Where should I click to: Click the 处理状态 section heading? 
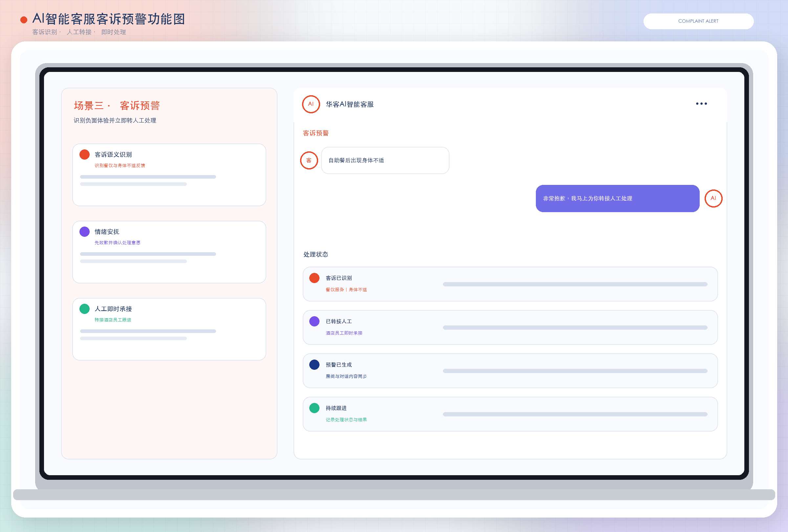tap(316, 254)
